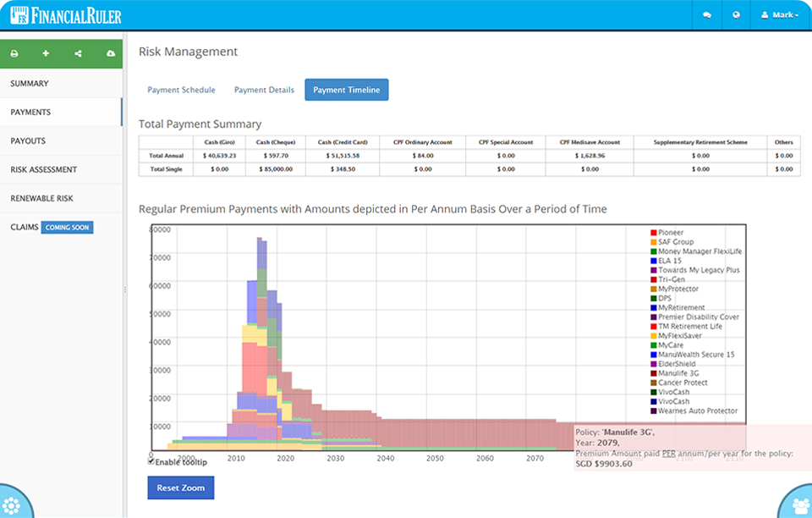Image resolution: width=812 pixels, height=518 pixels.
Task: Click the Towards My Legacy Plus legend label
Action: coord(700,270)
